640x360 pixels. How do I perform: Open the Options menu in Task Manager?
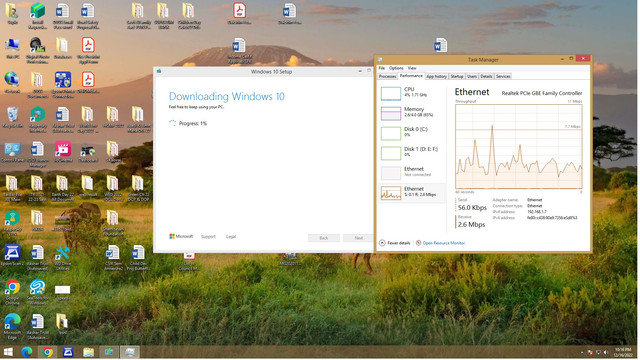(x=396, y=68)
